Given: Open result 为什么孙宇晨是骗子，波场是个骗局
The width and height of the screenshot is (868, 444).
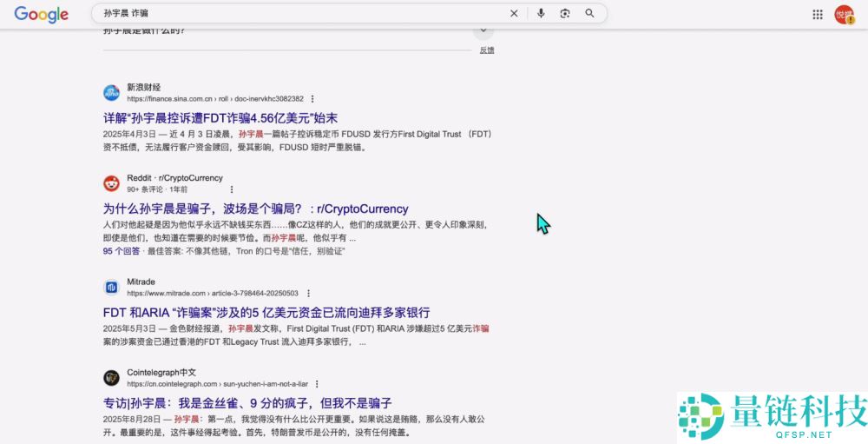Looking at the screenshot, I should (x=256, y=209).
